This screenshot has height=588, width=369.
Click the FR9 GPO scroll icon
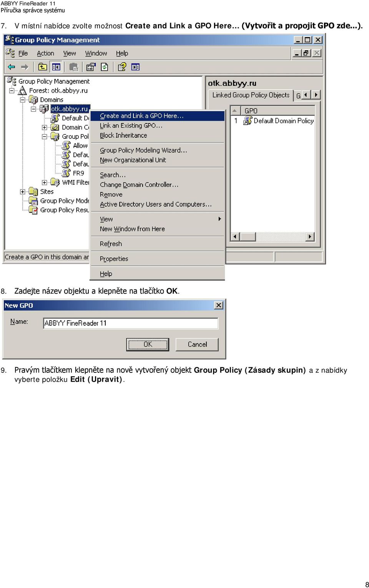66,173
